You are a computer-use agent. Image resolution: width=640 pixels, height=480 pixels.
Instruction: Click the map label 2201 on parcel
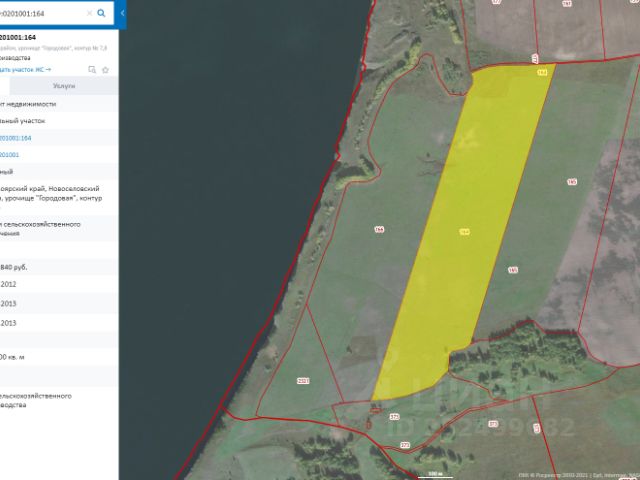(x=303, y=381)
